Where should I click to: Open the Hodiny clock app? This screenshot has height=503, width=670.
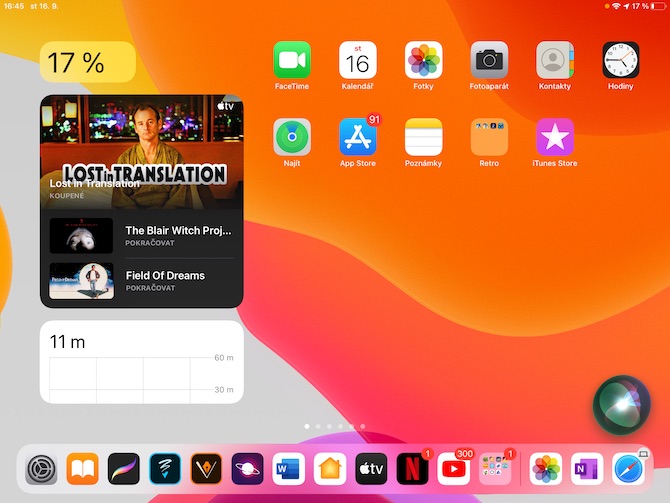[620, 60]
